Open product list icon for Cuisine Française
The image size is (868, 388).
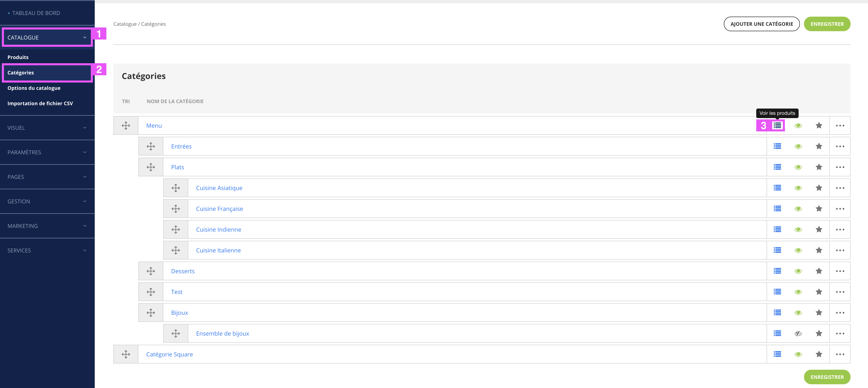tap(777, 209)
